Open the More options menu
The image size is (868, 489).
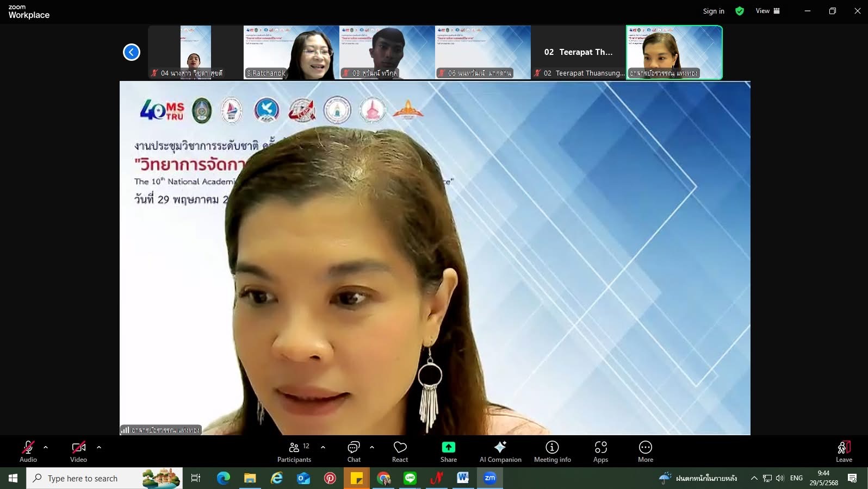[645, 452]
